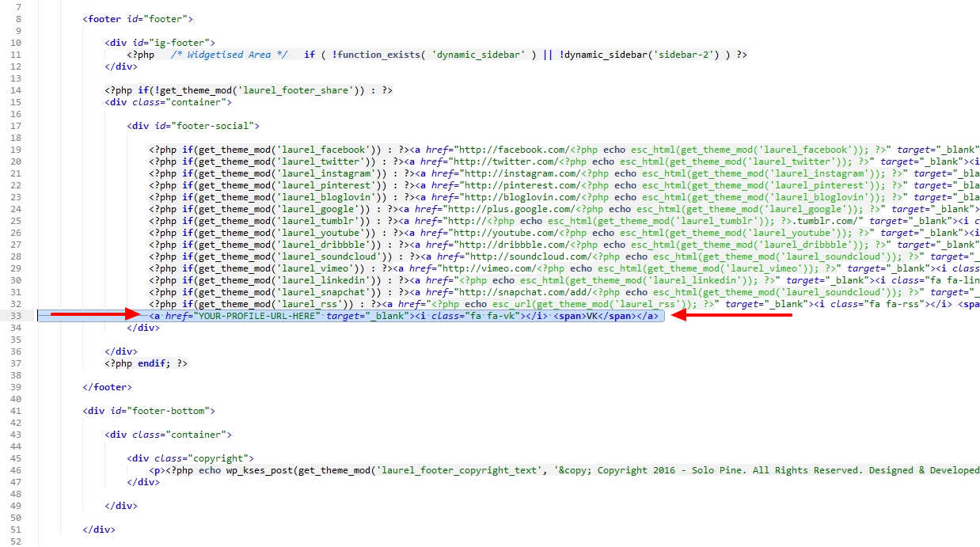Click if(get_theme_mod('laurel_twitter')) on line 20
The height and width of the screenshot is (547, 980).
274,161
